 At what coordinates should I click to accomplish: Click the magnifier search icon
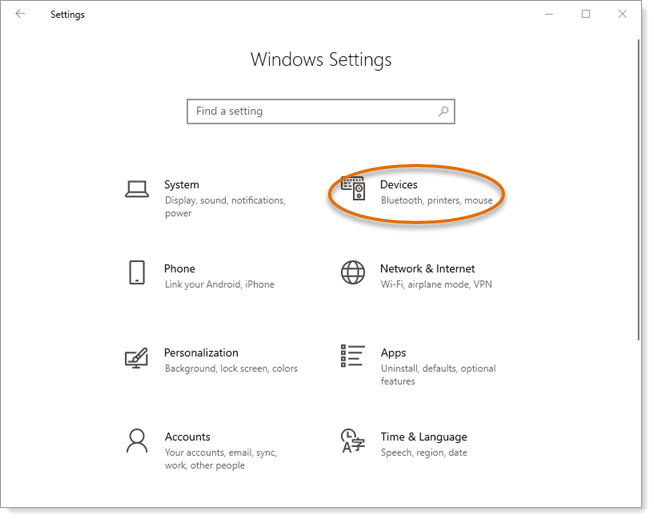click(x=443, y=111)
